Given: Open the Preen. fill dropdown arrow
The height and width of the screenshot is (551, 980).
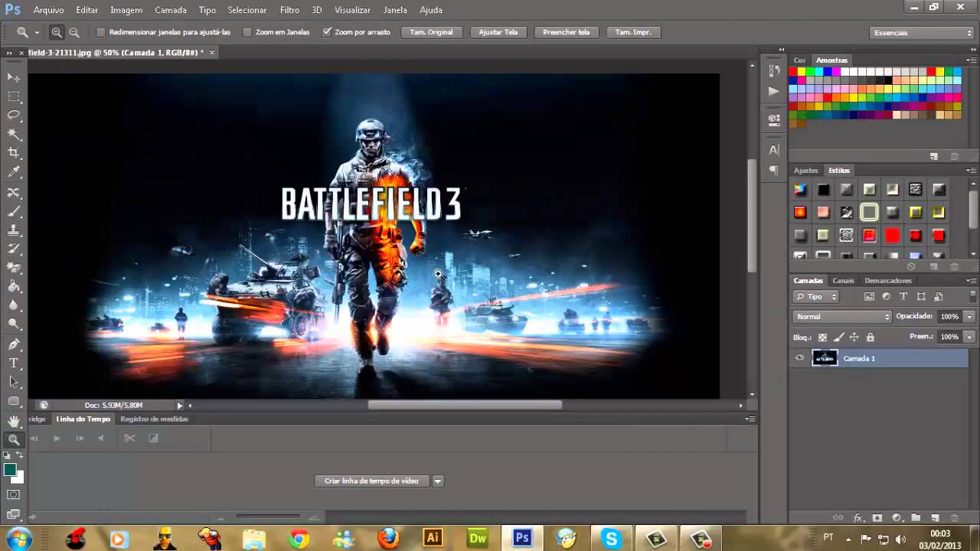Looking at the screenshot, I should coord(969,337).
